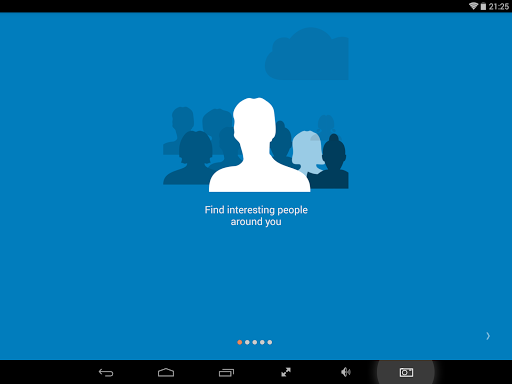This screenshot has height=384, width=512.
Task: Tap the white person silhouette in center
Action: click(x=258, y=145)
